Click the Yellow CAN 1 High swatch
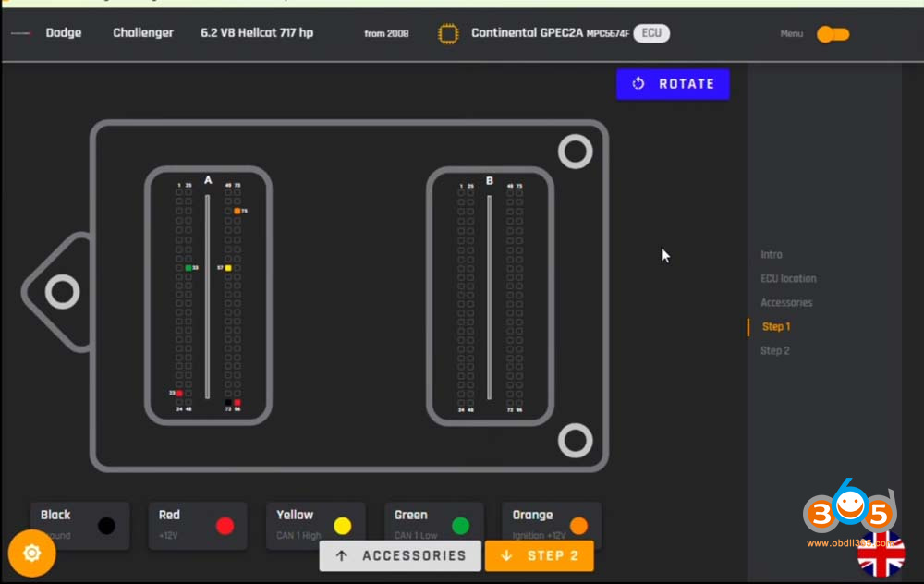 click(343, 526)
